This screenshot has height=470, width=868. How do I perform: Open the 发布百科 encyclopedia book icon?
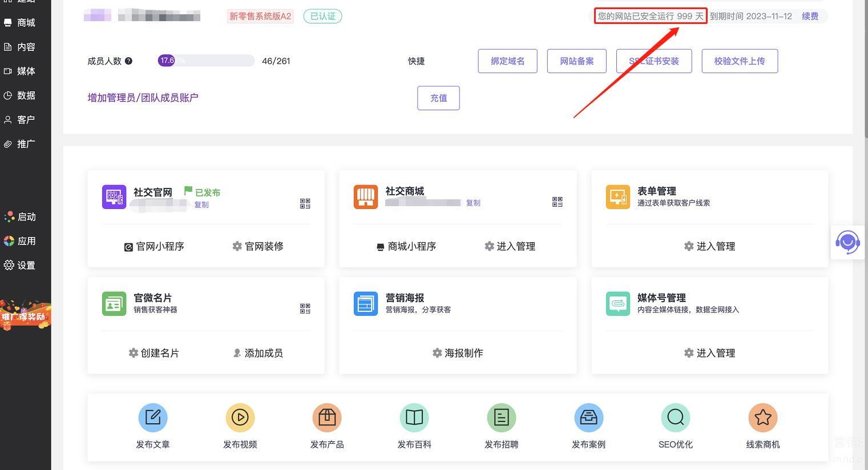coord(414,418)
